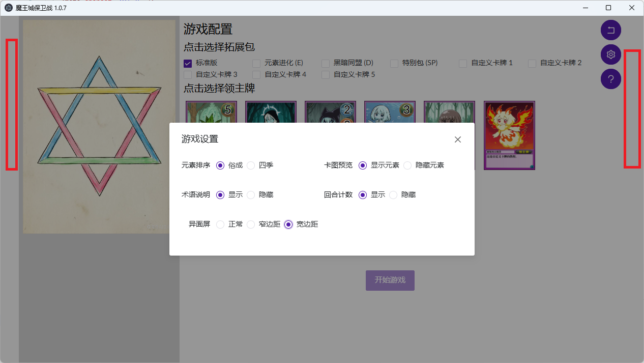This screenshot has height=363, width=644.
Task: Enable the 特别包 (SP) expansion
Action: [x=394, y=63]
